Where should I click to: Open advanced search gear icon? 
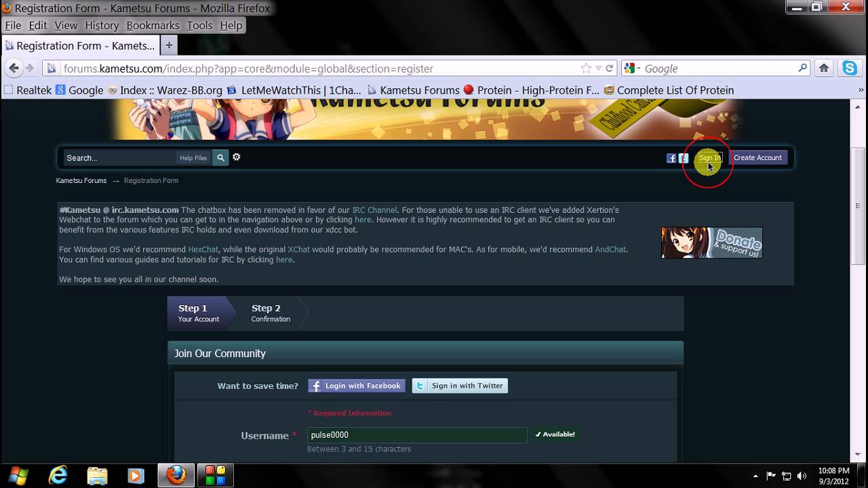237,157
